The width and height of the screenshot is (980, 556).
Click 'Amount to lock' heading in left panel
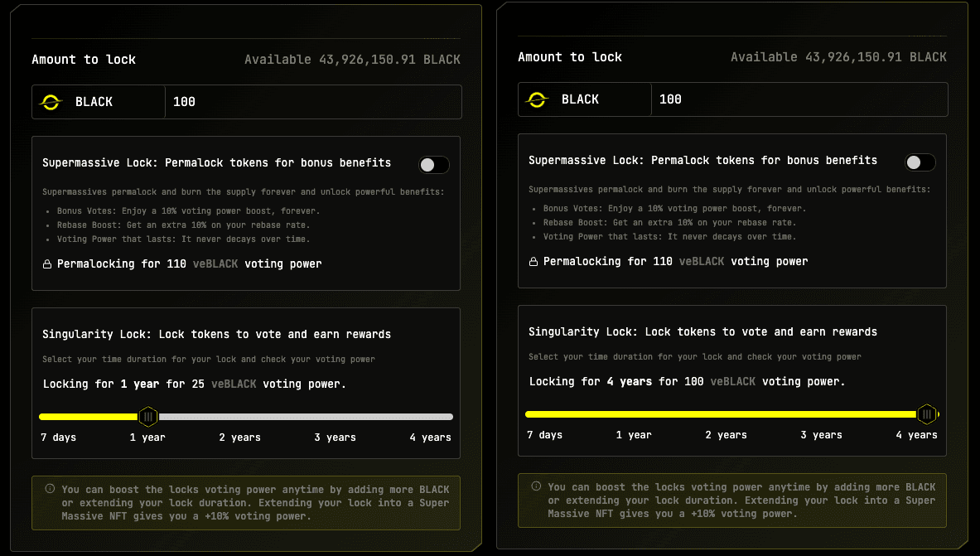point(84,60)
